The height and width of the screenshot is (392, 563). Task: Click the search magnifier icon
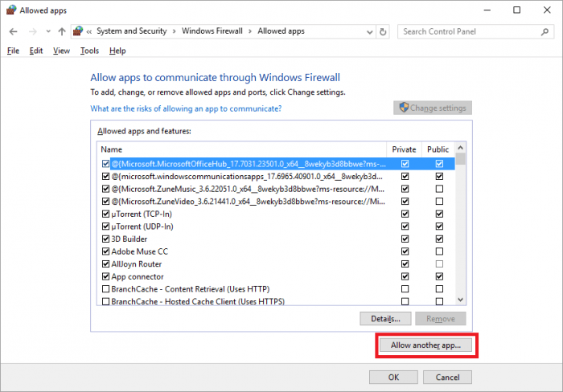pos(545,31)
